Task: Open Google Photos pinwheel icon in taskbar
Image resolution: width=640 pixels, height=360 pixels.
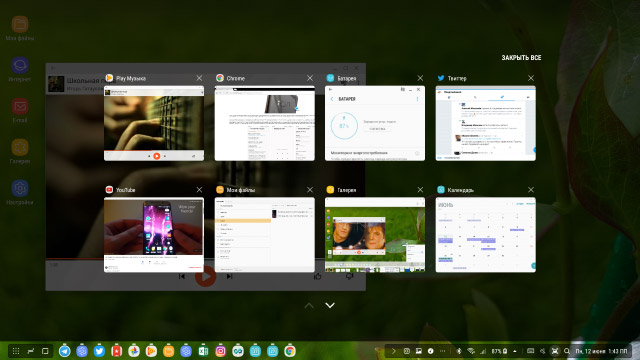Action: click(x=134, y=351)
